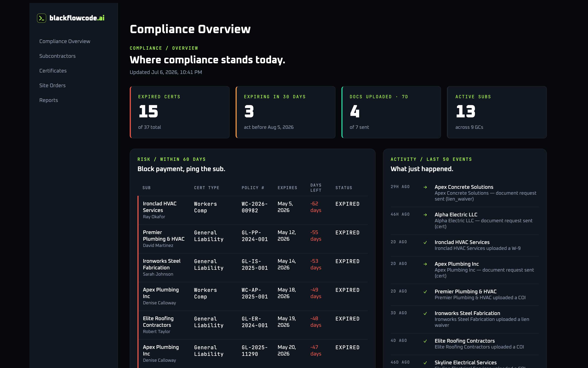Click policy number GL-PP-2024-001

[x=255, y=236]
